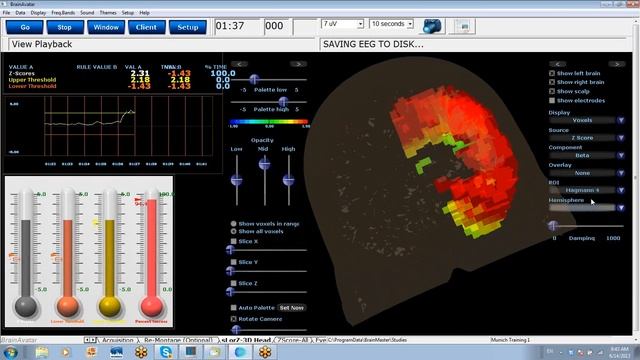Image resolution: width=640 pixels, height=360 pixels.
Task: Open the Themes menu
Action: tap(108, 13)
